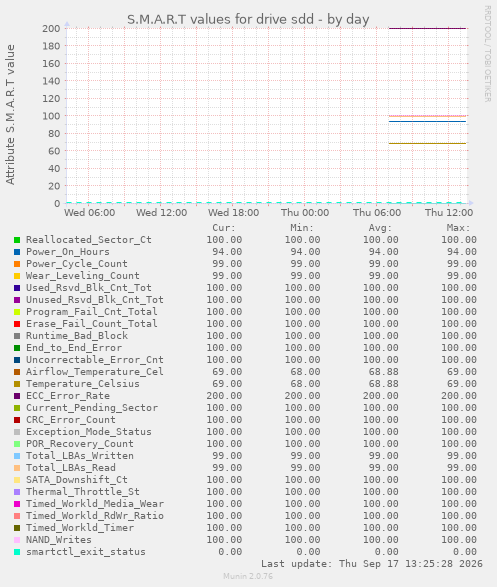Select the Temperature_Celsius legend label
Screen dimensions: 497x587
pyautogui.click(x=83, y=384)
